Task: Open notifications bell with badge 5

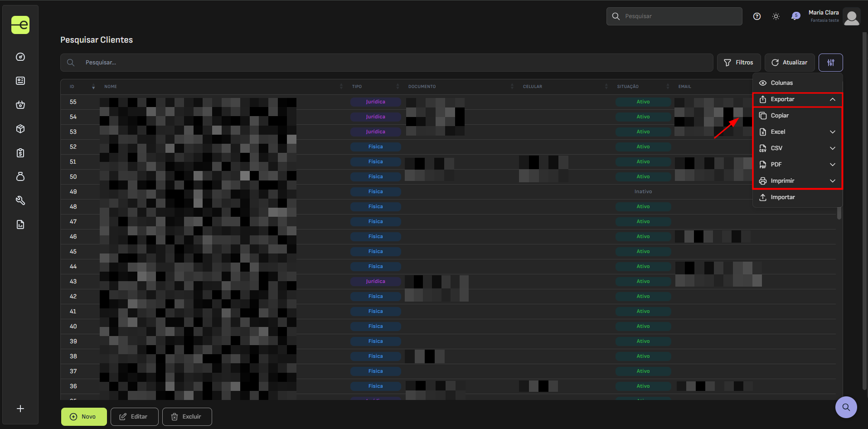Action: [x=795, y=16]
